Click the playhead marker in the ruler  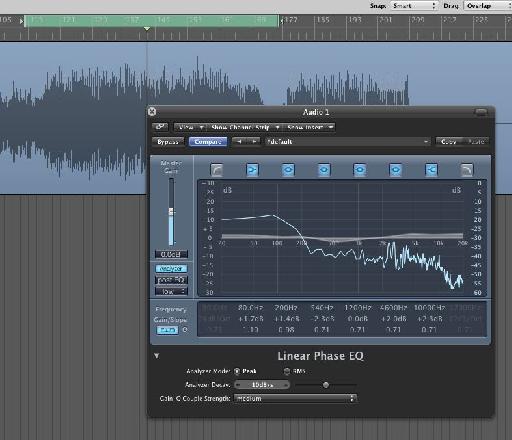click(147, 29)
